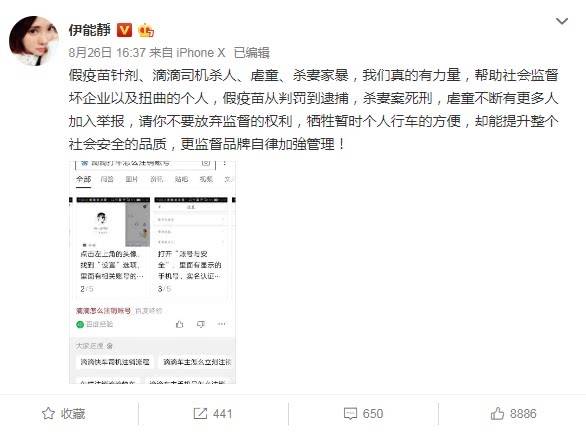Select the 收藏 label
Screen dimensions: 586x433
pyautogui.click(x=73, y=414)
